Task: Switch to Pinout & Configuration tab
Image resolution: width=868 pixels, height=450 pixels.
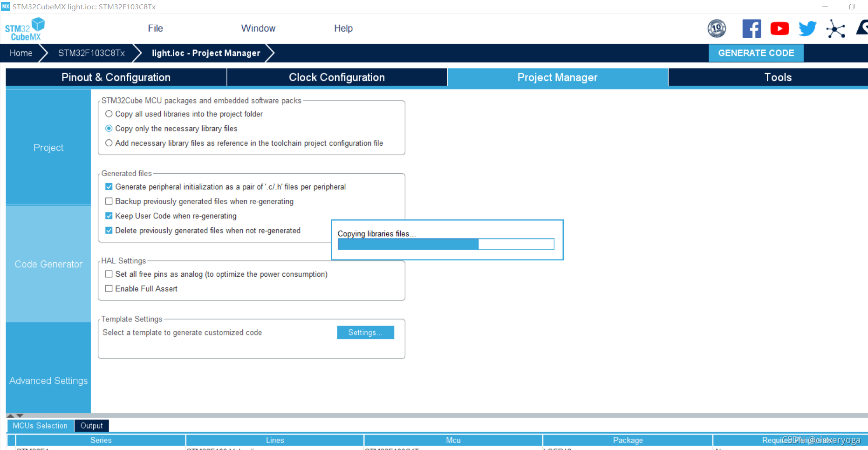Action: click(x=116, y=77)
